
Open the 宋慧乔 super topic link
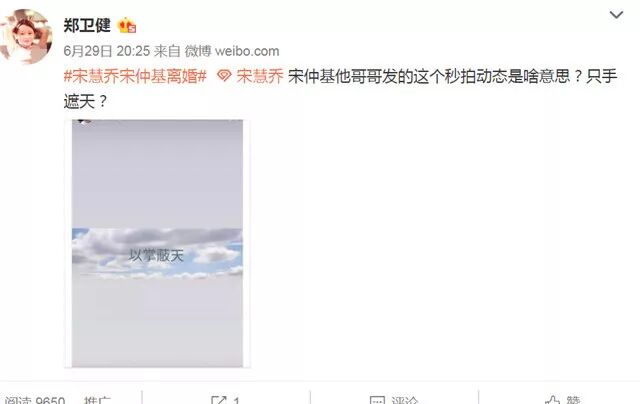tap(260, 76)
